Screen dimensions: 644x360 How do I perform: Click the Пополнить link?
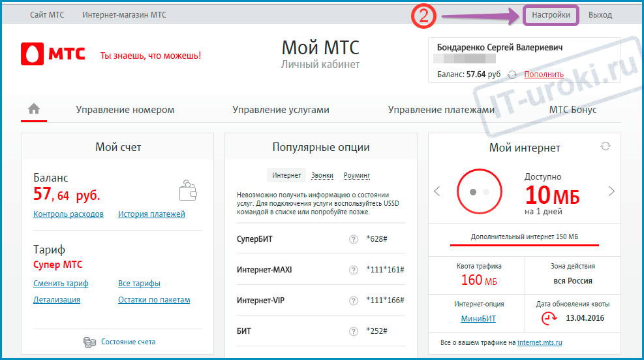544,74
